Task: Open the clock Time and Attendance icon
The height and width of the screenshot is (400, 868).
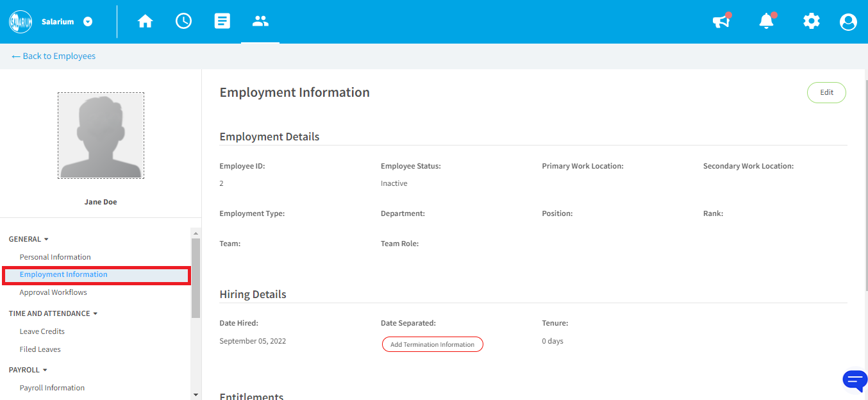Action: (184, 21)
